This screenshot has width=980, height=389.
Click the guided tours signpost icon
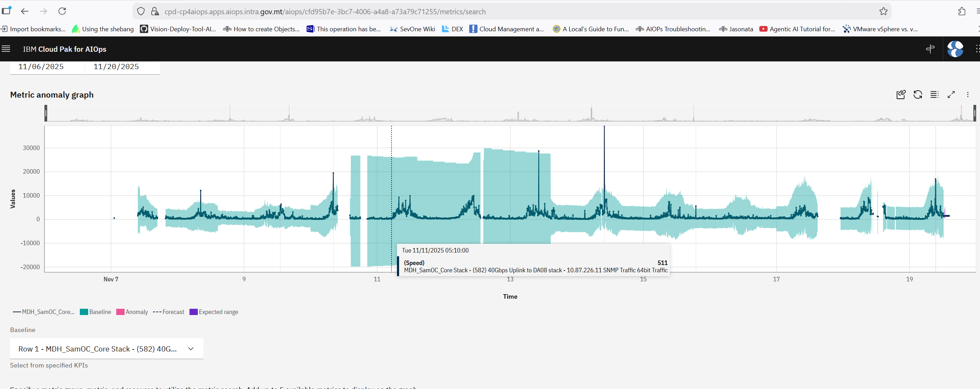click(x=930, y=49)
